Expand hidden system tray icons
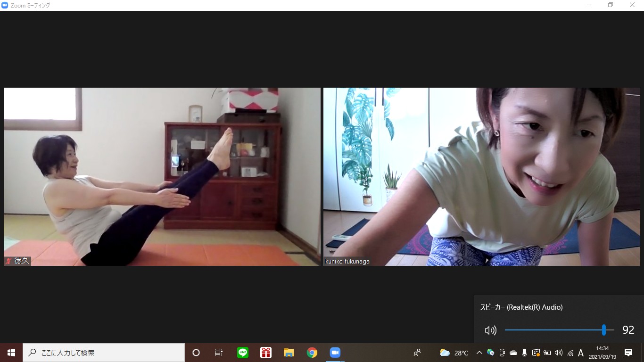644x362 pixels. click(479, 353)
